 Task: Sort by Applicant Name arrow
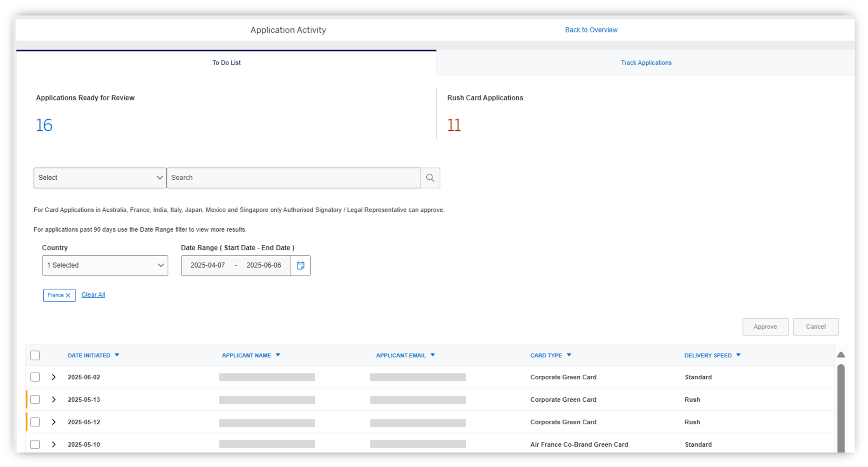point(278,355)
